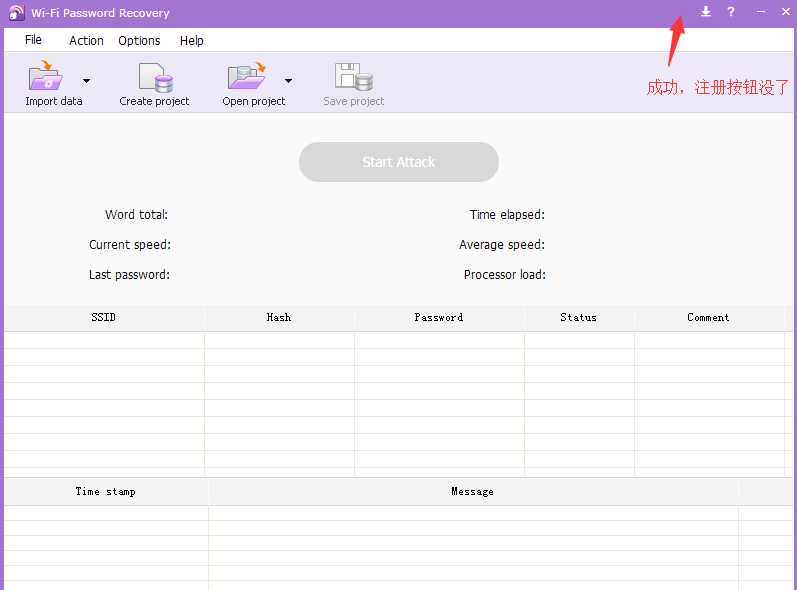Sort by the SSID column header

104,318
